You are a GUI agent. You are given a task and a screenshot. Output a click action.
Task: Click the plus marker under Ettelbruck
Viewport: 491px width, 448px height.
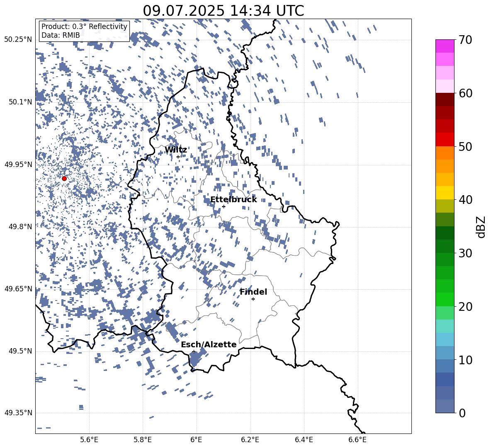tap(224, 206)
